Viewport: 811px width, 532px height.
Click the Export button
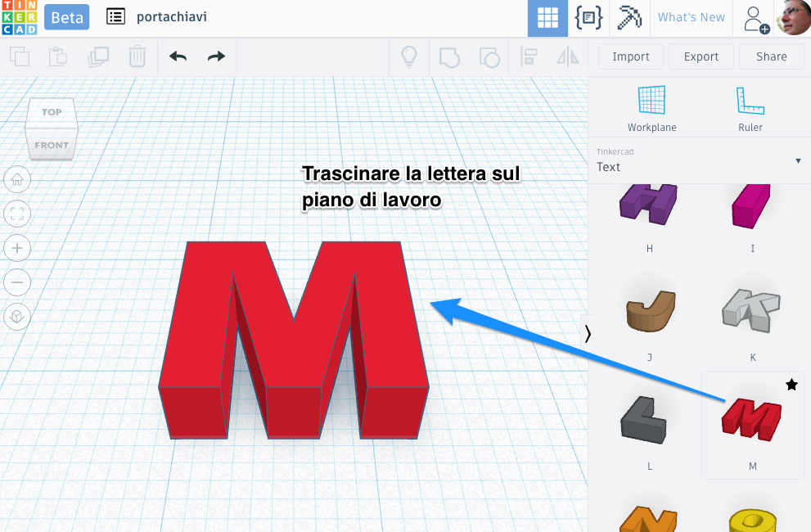701,56
